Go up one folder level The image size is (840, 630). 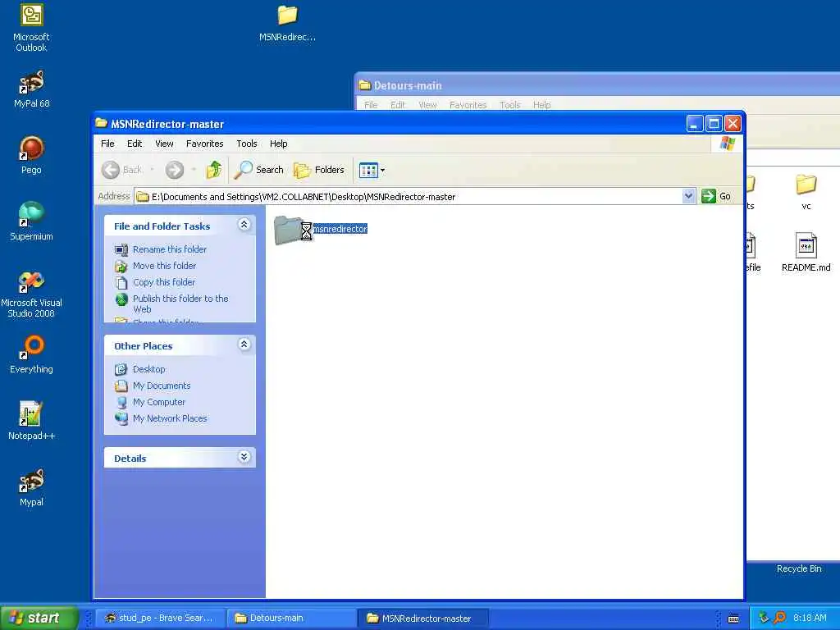click(214, 170)
